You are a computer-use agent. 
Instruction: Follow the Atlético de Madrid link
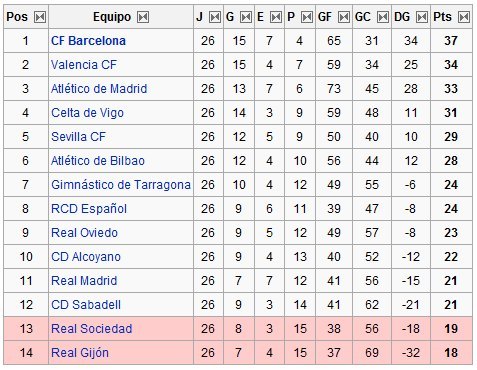[99, 89]
